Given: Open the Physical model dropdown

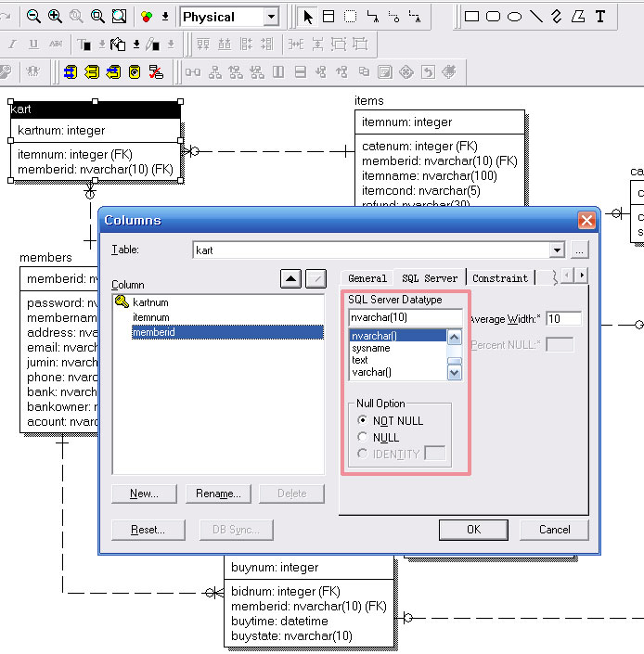Looking at the screenshot, I should 272,17.
